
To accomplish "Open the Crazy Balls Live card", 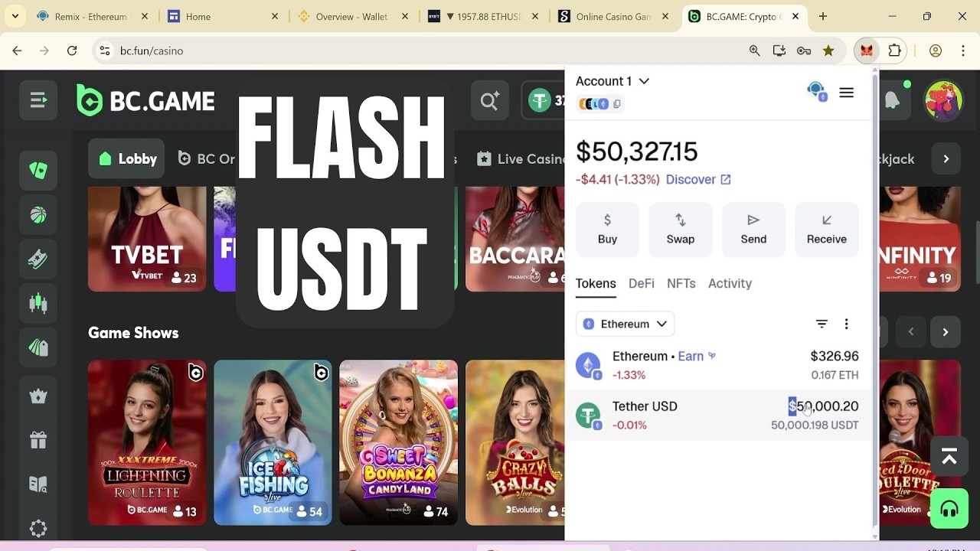I will pos(515,442).
